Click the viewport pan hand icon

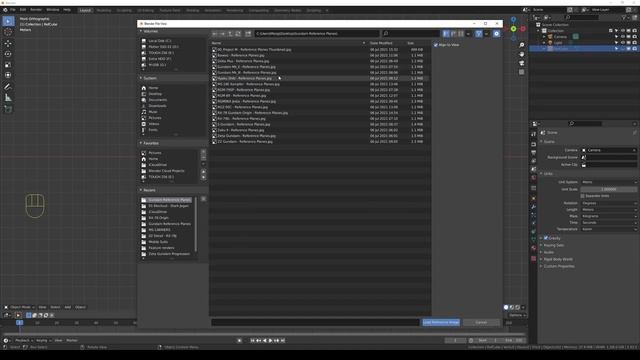pos(522,54)
